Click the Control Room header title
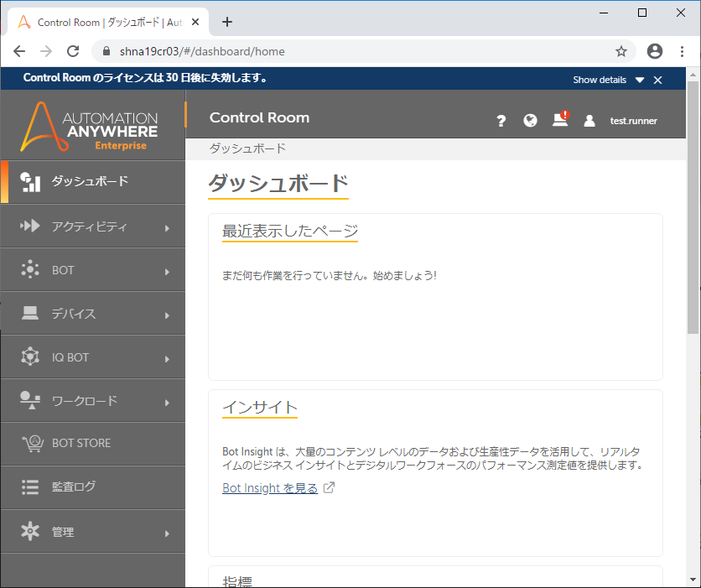The height and width of the screenshot is (588, 701). (259, 117)
